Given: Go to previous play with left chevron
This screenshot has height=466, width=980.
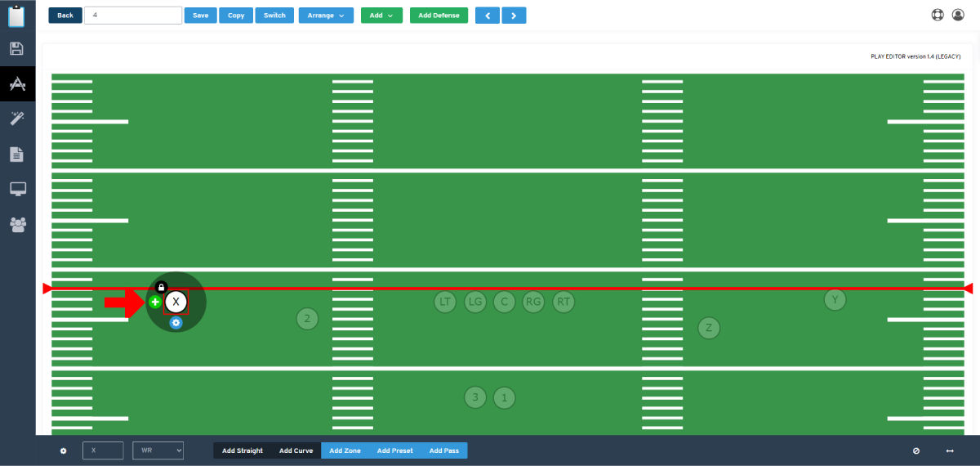Looking at the screenshot, I should tap(487, 16).
